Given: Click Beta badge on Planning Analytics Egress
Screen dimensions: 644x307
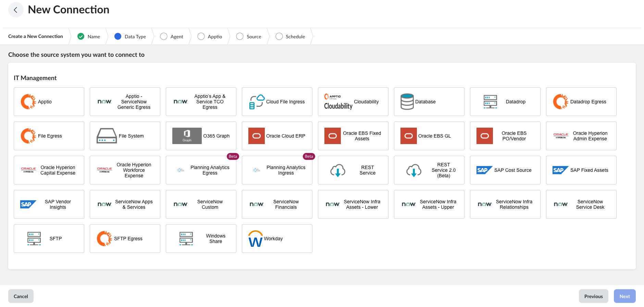Looking at the screenshot, I should tap(233, 156).
